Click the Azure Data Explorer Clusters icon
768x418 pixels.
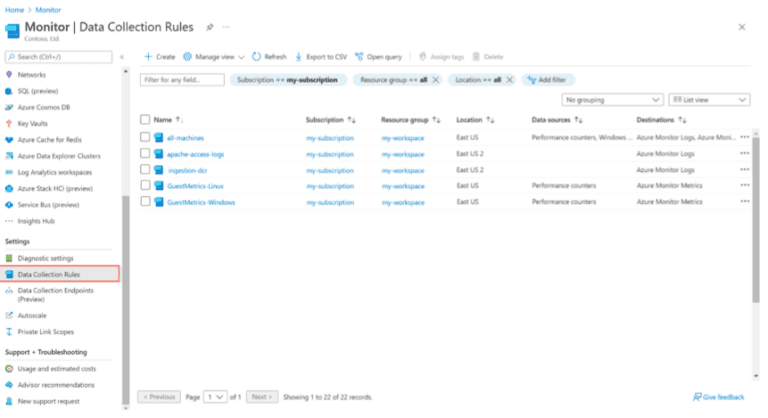tap(9, 156)
